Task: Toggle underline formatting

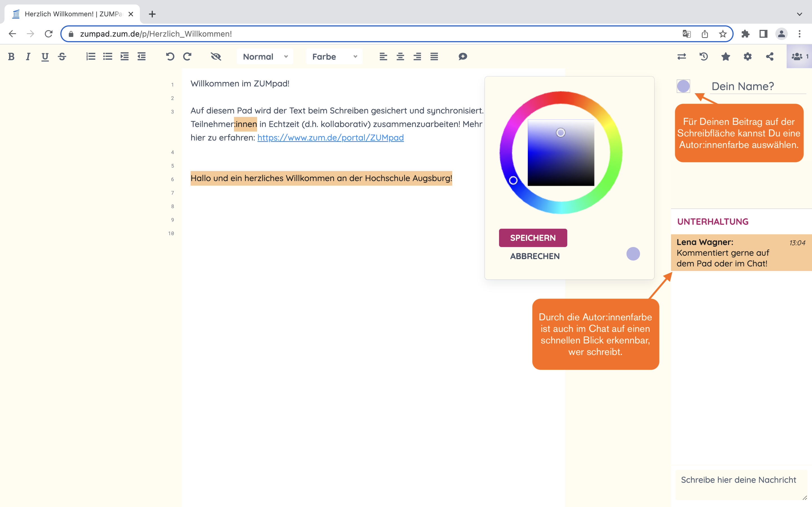Action: tap(45, 57)
